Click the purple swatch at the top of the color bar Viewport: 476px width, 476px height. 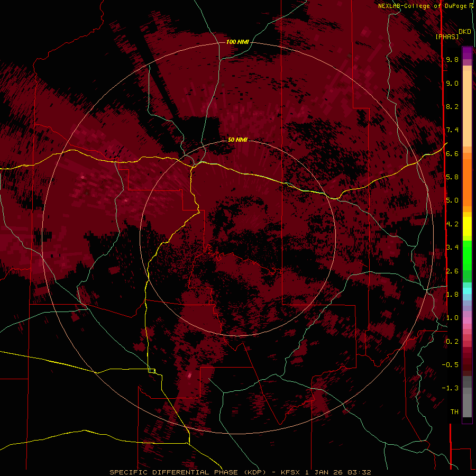coord(467,53)
